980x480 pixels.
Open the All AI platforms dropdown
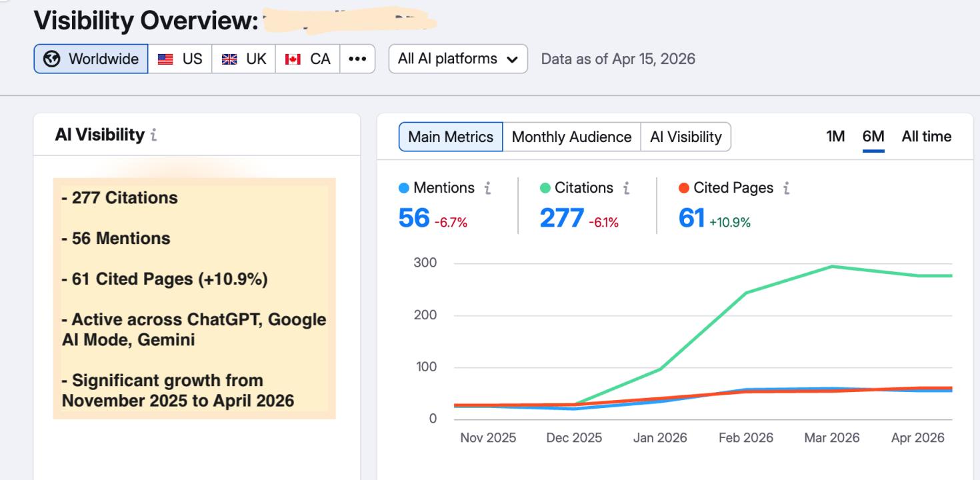coord(457,59)
